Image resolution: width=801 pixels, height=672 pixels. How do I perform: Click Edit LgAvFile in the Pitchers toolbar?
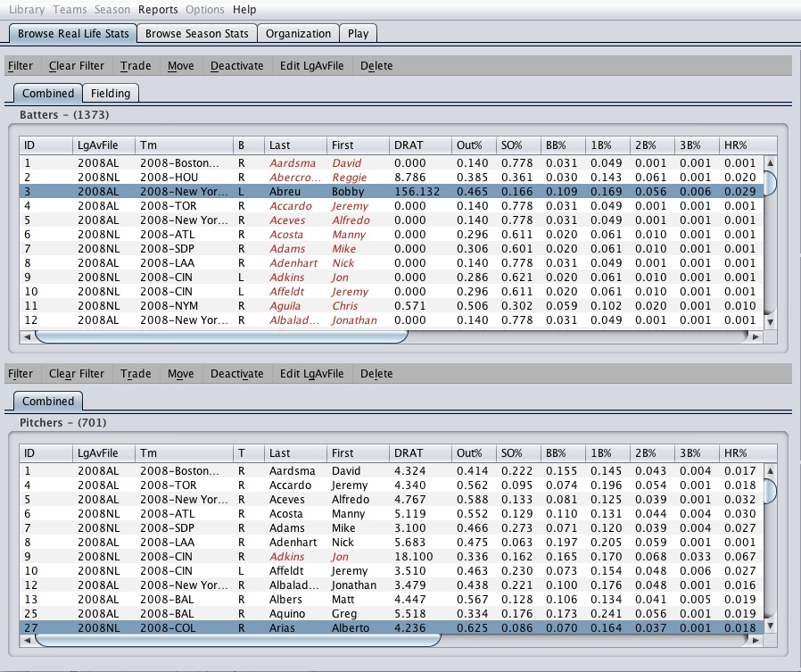click(311, 374)
